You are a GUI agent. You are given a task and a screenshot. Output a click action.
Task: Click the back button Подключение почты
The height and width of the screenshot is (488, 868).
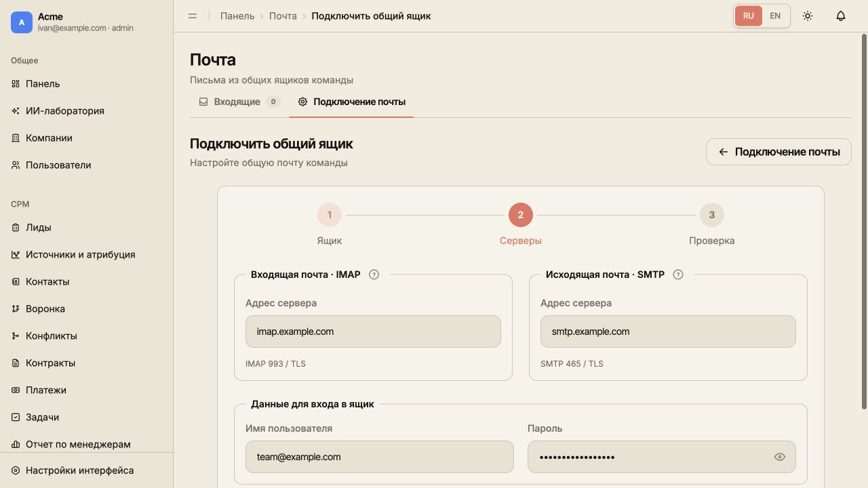pos(778,152)
